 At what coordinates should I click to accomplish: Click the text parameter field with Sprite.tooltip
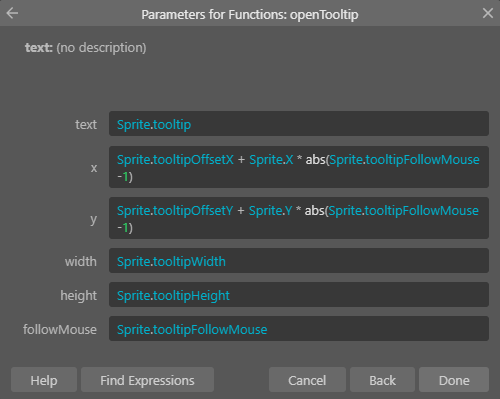pos(299,124)
